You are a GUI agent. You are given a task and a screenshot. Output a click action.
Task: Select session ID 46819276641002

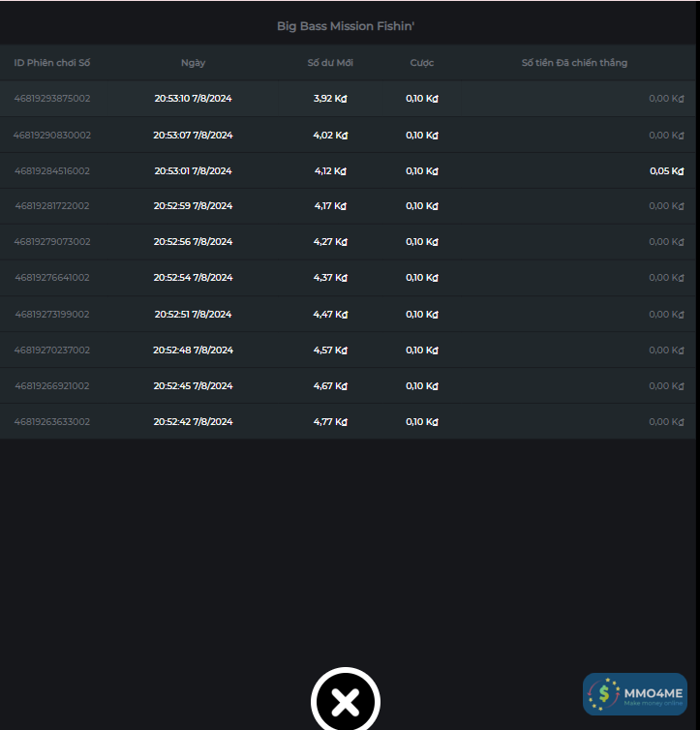pyautogui.click(x=52, y=278)
